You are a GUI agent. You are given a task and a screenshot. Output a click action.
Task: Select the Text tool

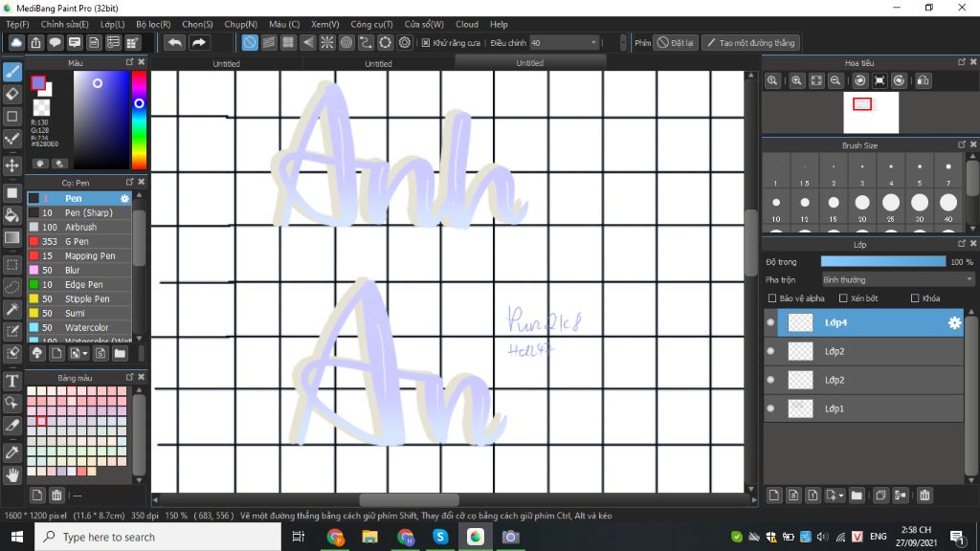pos(11,381)
